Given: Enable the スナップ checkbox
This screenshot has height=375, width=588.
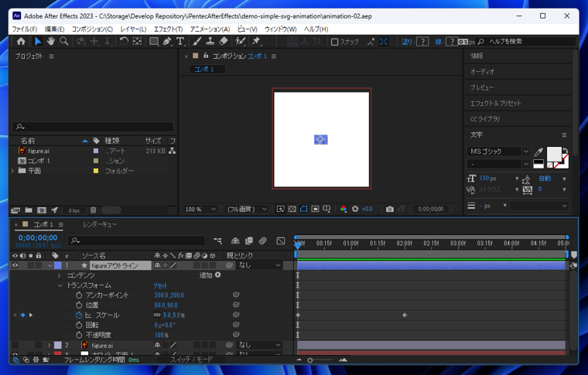Looking at the screenshot, I should point(334,42).
